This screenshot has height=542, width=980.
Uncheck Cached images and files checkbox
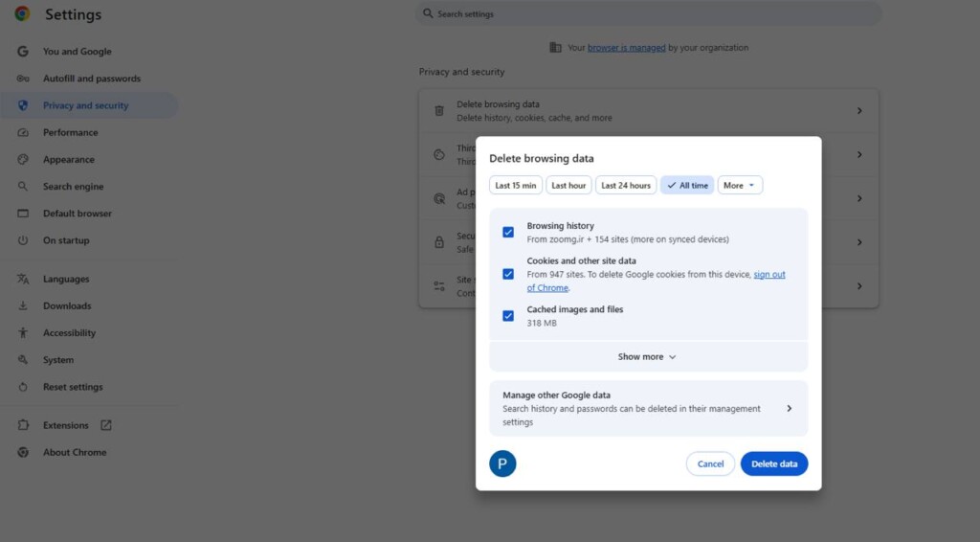pyautogui.click(x=508, y=316)
